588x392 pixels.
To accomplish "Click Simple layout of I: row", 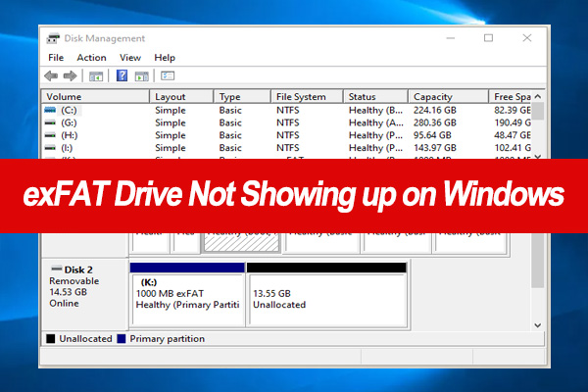I will click(x=171, y=148).
